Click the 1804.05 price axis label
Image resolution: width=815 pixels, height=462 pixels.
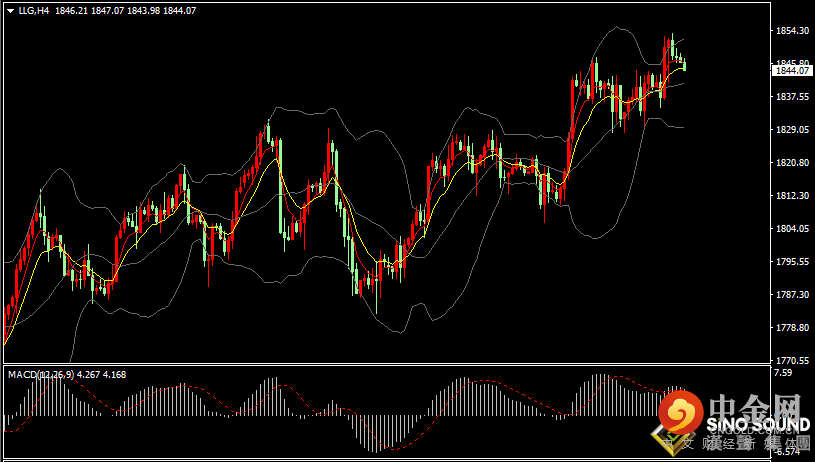[x=792, y=229]
